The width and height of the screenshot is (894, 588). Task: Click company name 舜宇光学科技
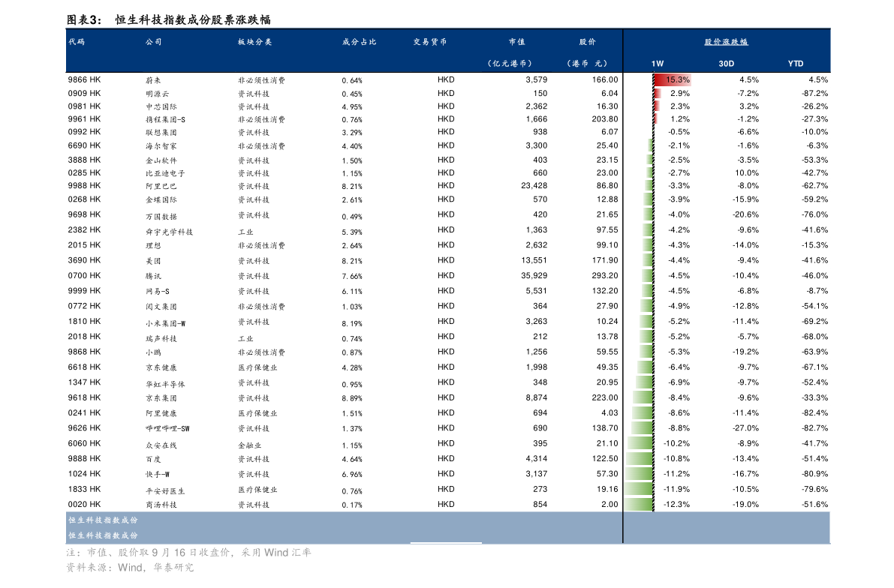[x=170, y=232]
